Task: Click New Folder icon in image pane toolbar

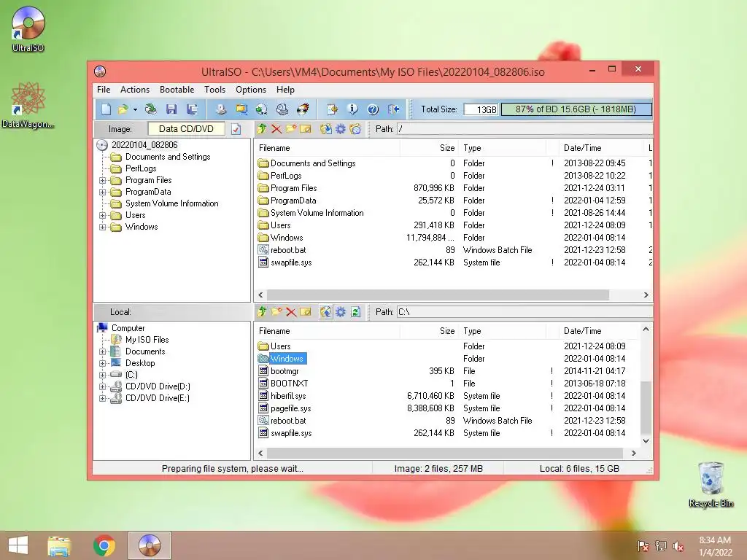Action: (291, 128)
